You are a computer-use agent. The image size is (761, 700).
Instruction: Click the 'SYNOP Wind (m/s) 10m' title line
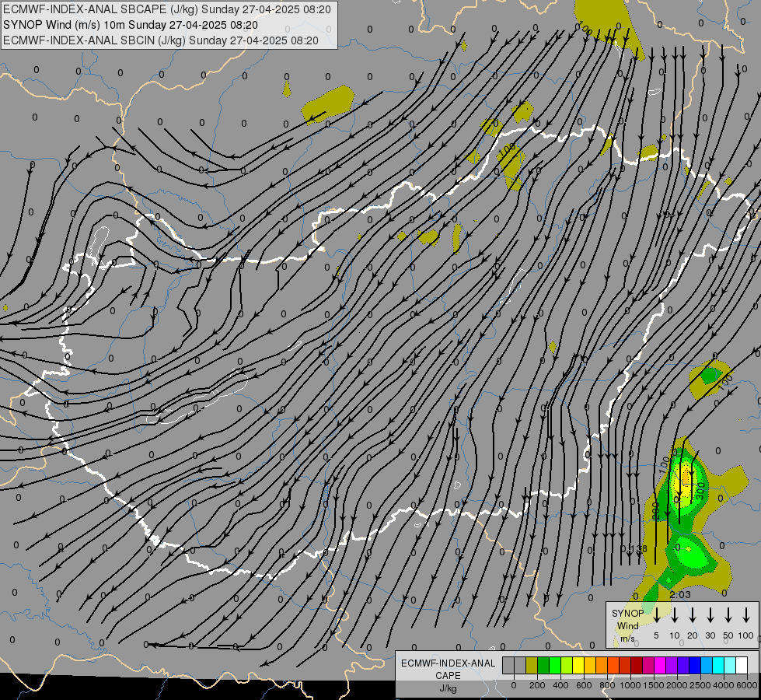coord(130,25)
